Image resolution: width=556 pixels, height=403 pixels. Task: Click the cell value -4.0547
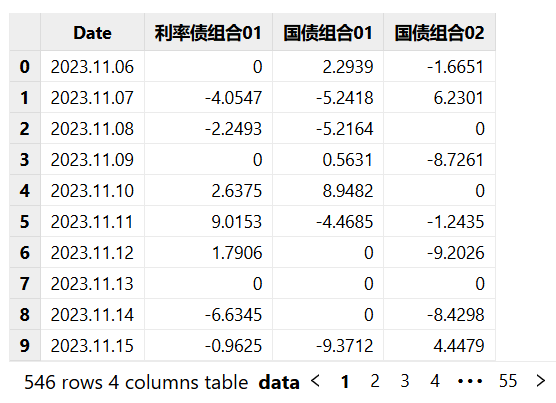(x=208, y=98)
